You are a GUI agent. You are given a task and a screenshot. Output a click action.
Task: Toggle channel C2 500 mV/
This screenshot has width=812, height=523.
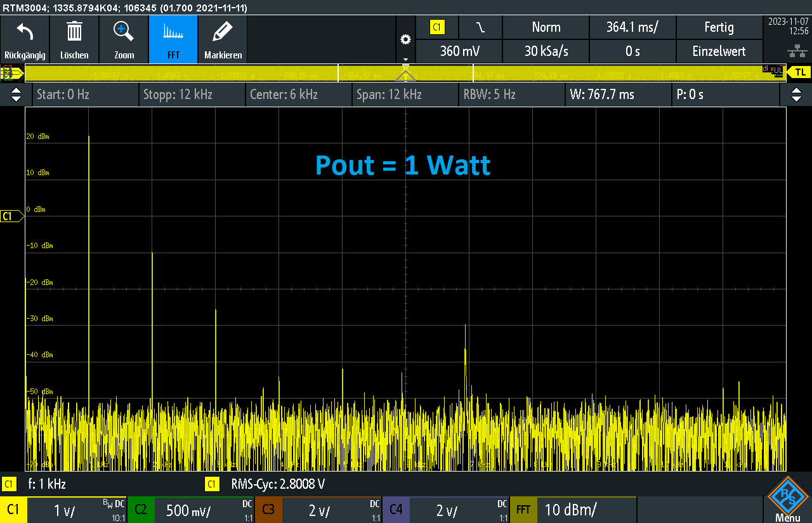[x=191, y=510]
